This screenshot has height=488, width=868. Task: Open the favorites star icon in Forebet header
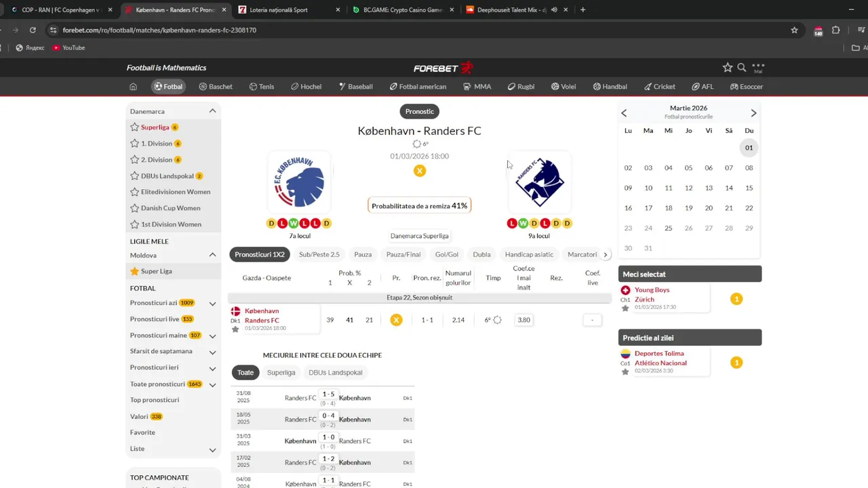click(728, 68)
